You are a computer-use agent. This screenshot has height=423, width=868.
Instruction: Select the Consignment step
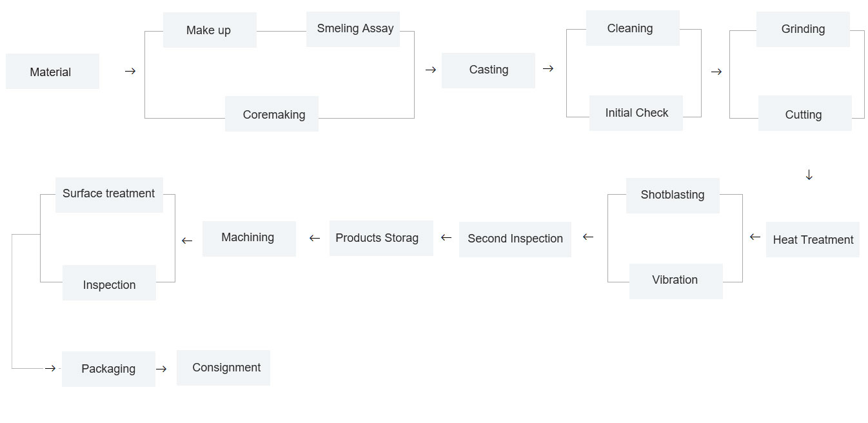223,368
